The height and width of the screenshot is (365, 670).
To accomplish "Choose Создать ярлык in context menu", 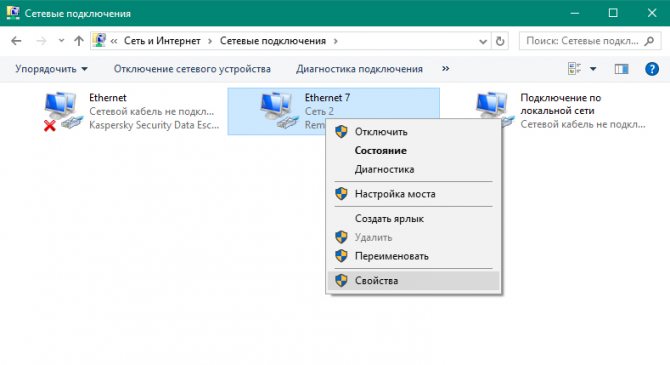I will [413, 219].
